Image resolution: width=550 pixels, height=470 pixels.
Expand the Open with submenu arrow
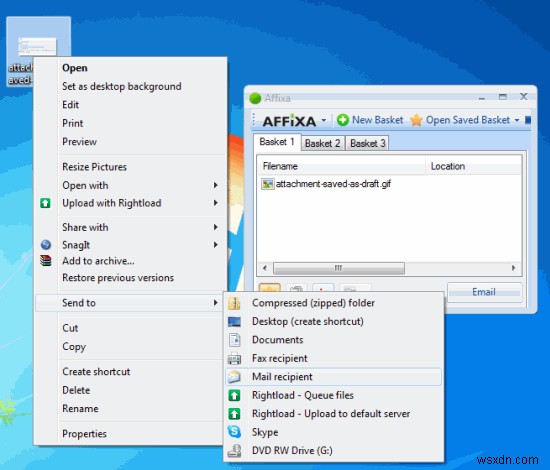(216, 185)
